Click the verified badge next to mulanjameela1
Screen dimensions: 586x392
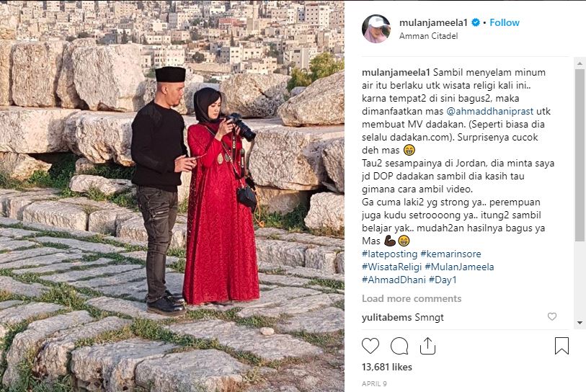[x=476, y=22]
